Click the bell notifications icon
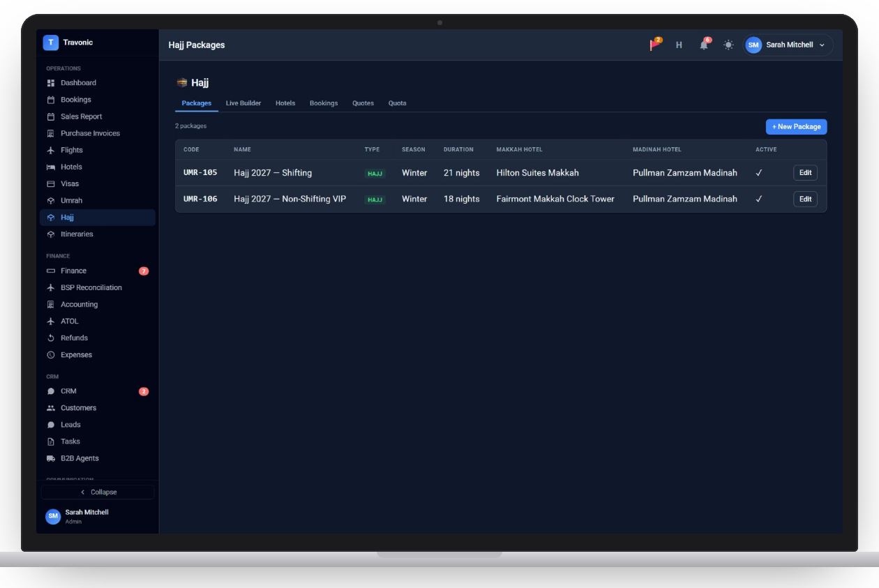The height and width of the screenshot is (588, 879). tap(704, 45)
